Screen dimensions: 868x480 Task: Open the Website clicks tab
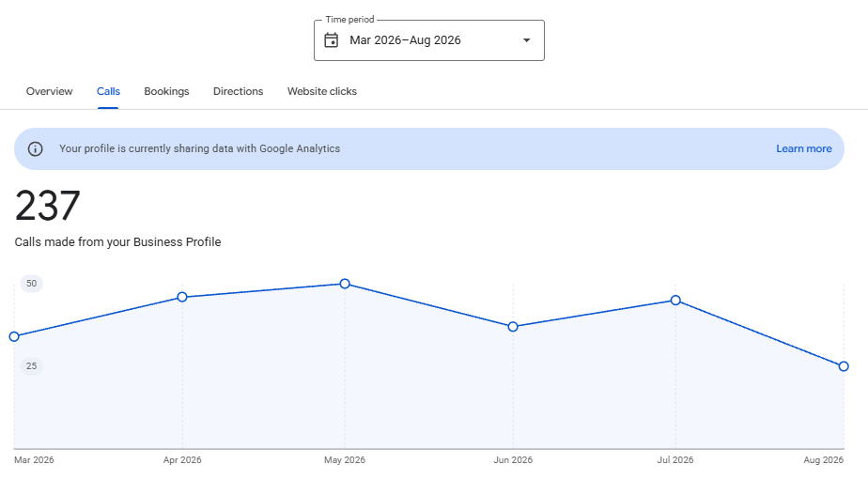click(322, 91)
